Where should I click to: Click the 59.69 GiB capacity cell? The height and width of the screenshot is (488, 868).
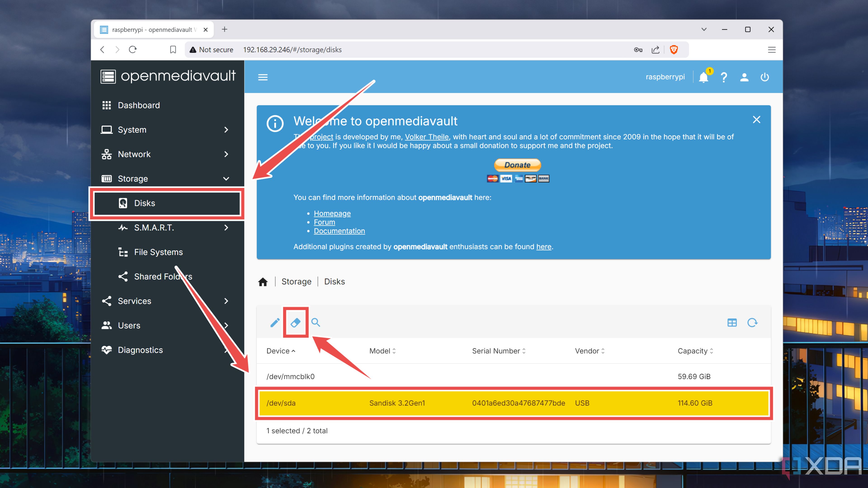[694, 377]
